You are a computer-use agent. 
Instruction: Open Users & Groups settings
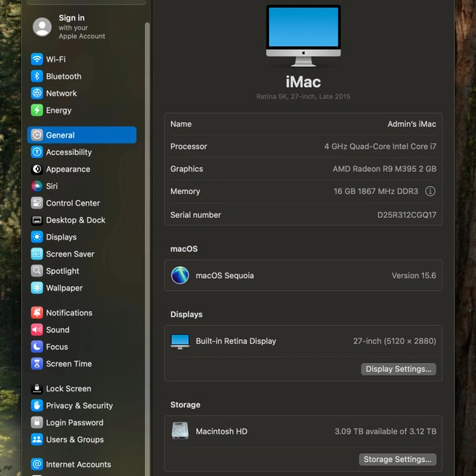click(x=74, y=440)
